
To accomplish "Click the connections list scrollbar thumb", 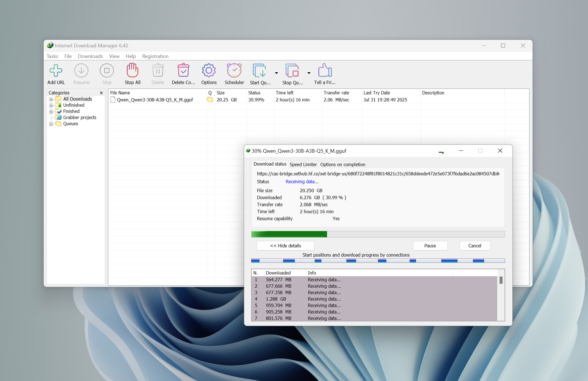I will click(x=501, y=280).
